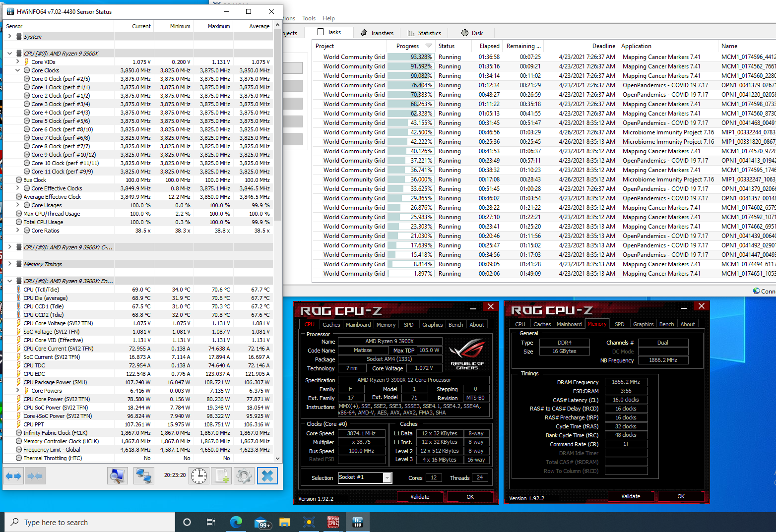Select the MIP1_00332244 Microbiome task row
Screen dimensions: 776x532
pyautogui.click(x=544, y=132)
